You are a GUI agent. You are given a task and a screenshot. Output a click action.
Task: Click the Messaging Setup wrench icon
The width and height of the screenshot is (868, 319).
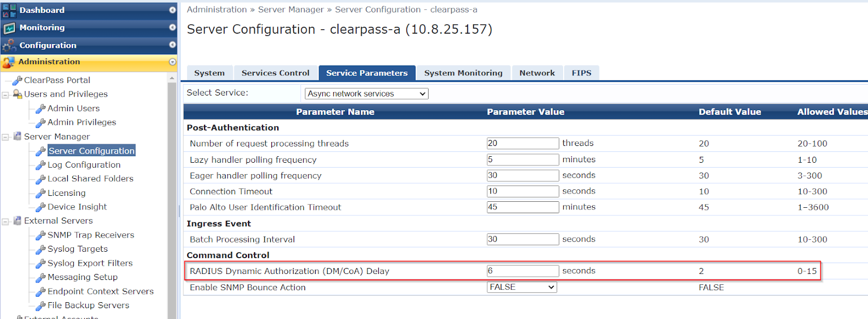click(41, 278)
